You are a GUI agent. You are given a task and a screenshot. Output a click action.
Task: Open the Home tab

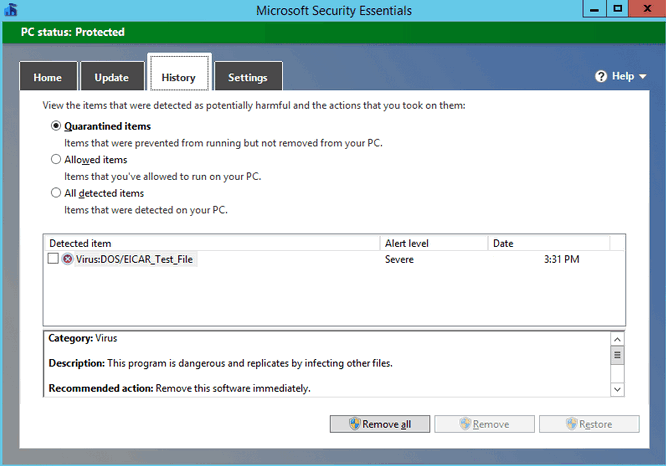click(48, 76)
